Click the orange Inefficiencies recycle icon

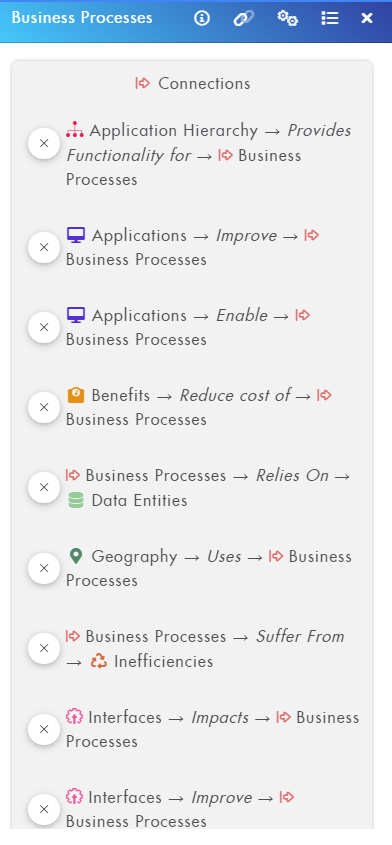pos(99,661)
